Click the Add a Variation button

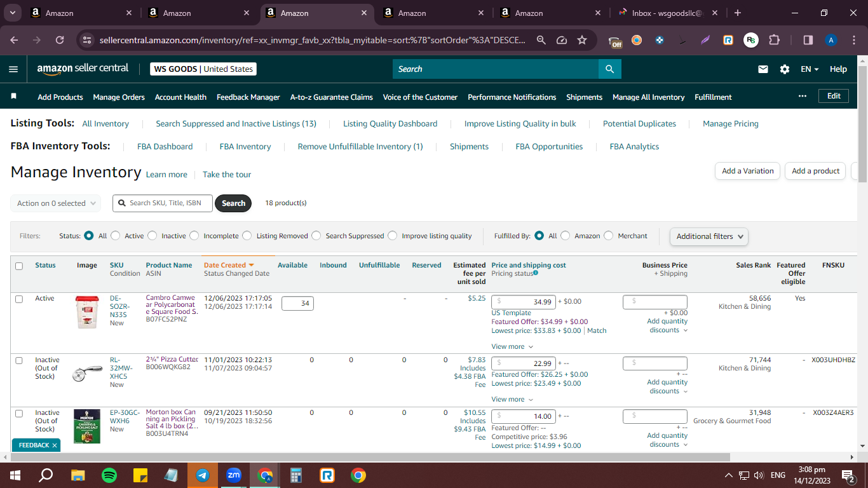[748, 171]
